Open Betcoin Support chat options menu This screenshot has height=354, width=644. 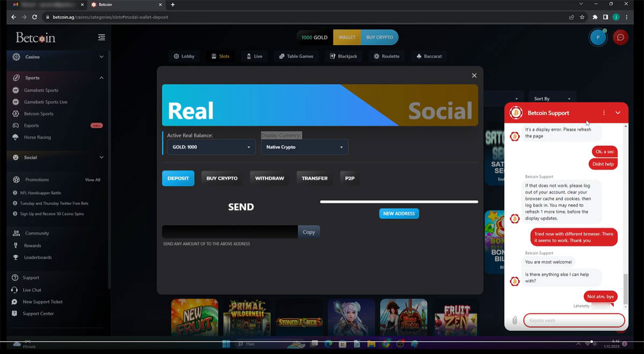tap(604, 113)
